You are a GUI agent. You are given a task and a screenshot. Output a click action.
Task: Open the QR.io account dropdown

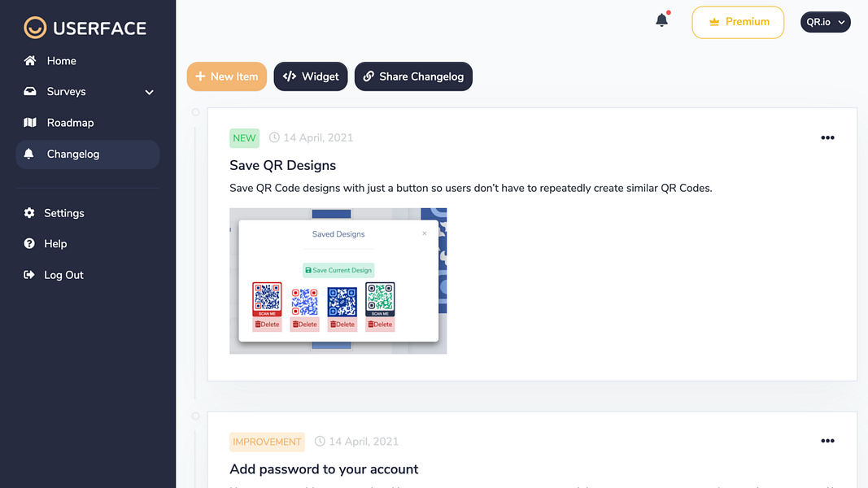pos(825,22)
